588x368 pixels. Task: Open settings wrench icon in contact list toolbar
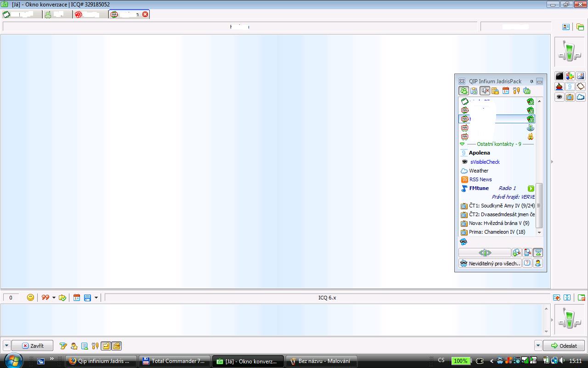tap(516, 91)
